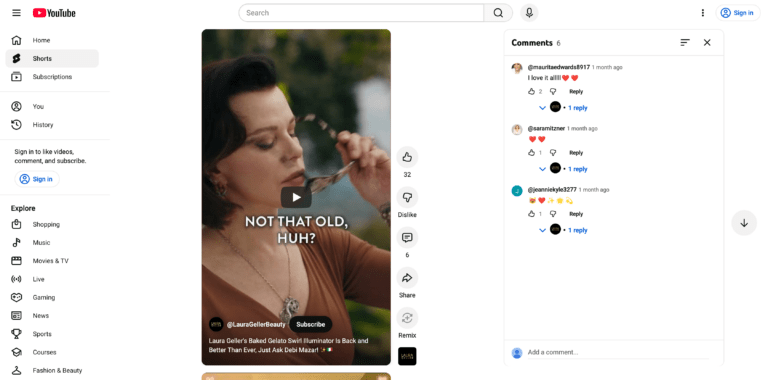Open Subscriptions in sidebar
Viewport: 768px width, 380px height.
click(x=52, y=76)
